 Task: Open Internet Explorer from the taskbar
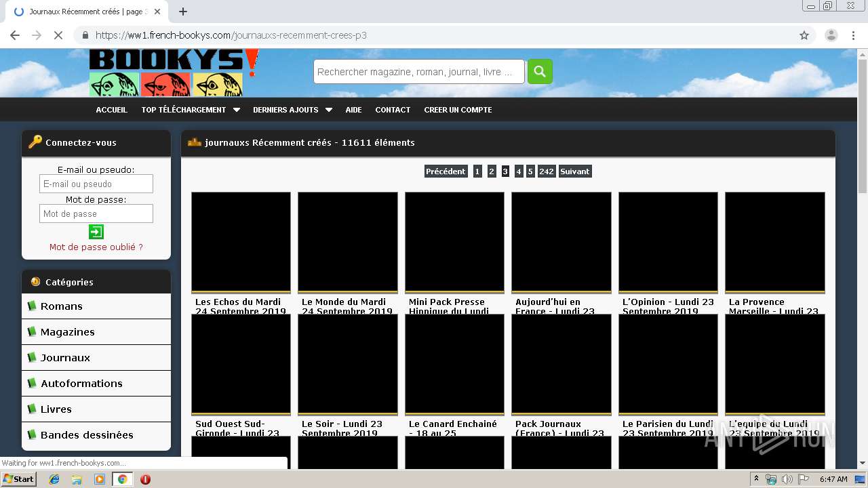(54, 479)
